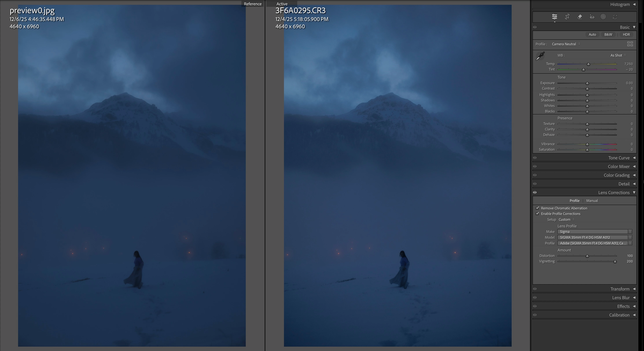
Task: Open the Masking tool circle icon
Action: (603, 17)
